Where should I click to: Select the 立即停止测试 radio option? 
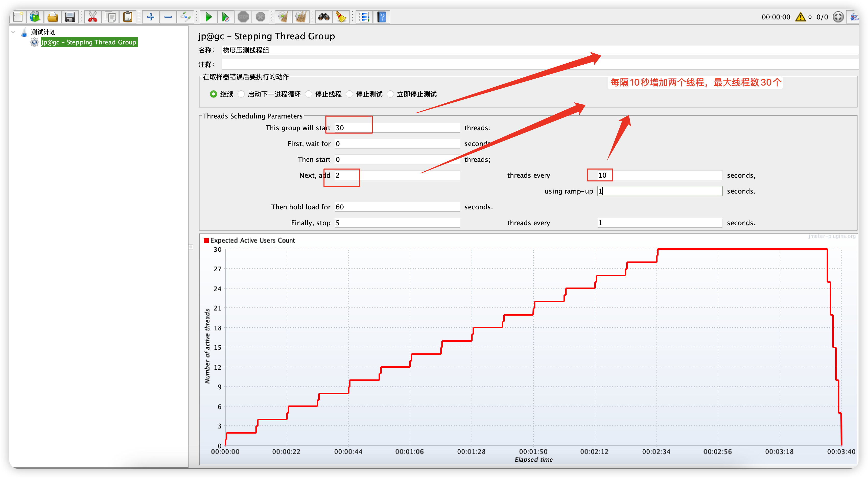(391, 94)
